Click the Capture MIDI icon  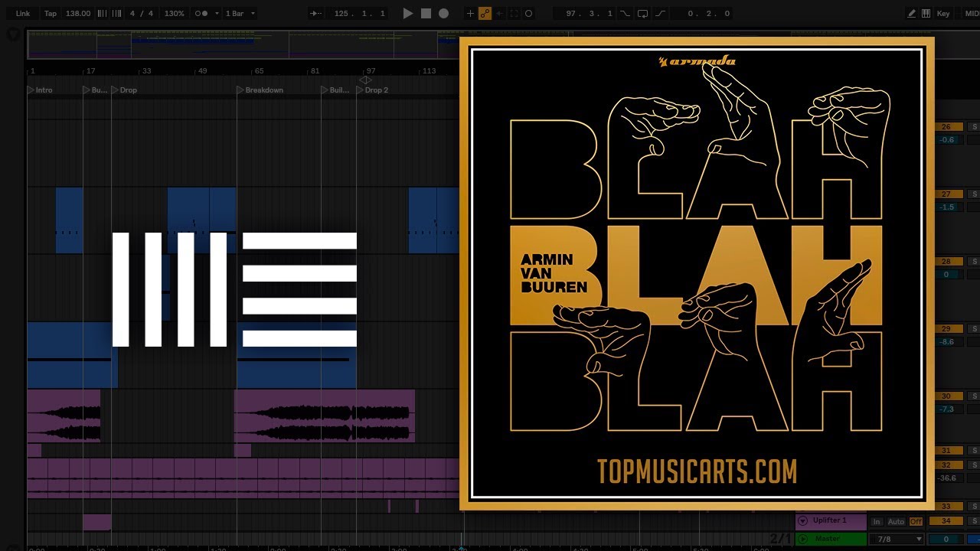click(514, 14)
